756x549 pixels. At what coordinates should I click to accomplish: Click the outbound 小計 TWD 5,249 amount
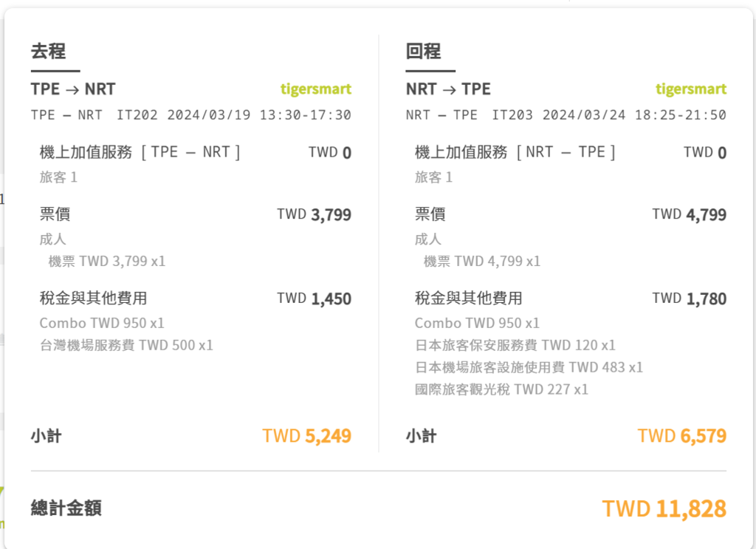click(307, 436)
